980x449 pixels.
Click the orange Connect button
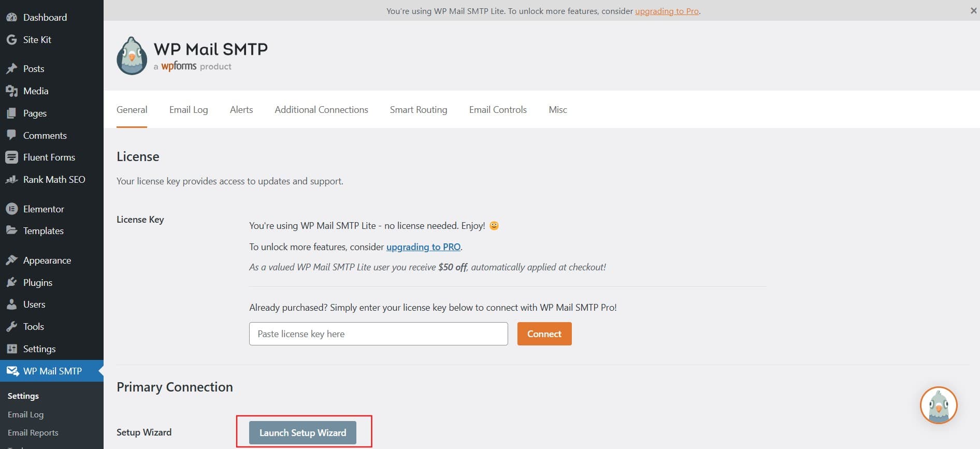click(x=544, y=334)
